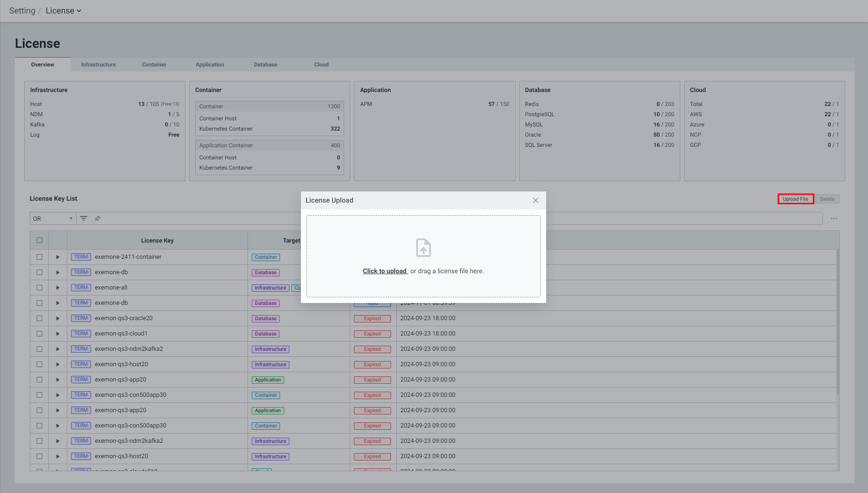Click the filter icon beside OR dropdown

[84, 218]
